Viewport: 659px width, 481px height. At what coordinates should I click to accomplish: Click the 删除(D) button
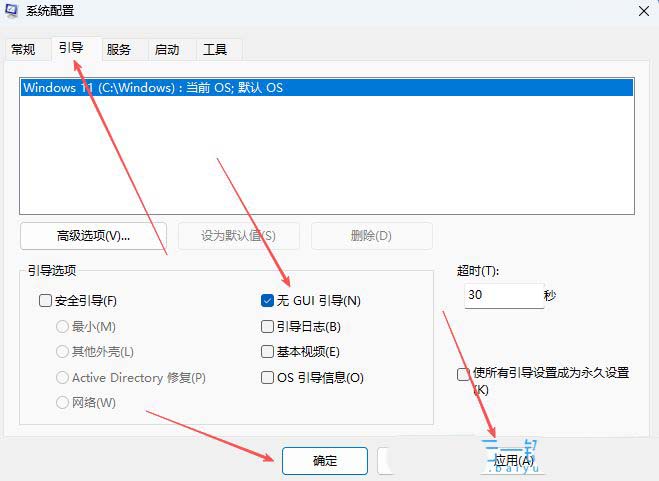372,236
